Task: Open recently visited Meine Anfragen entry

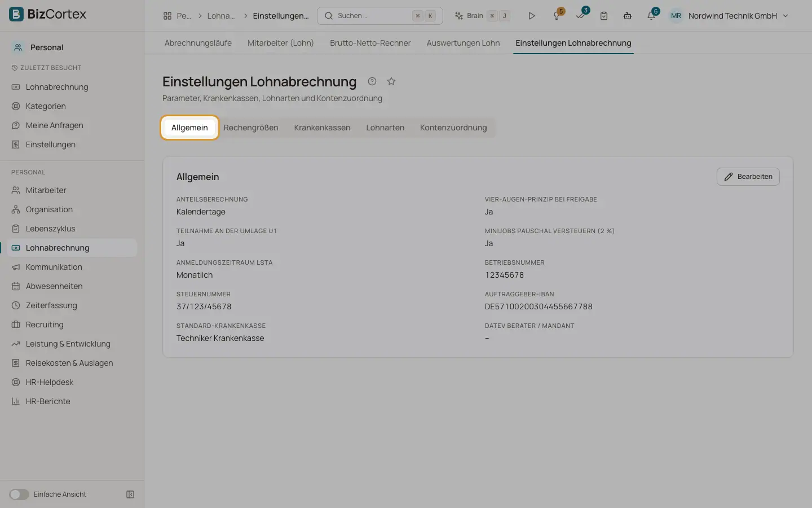Action: (72, 125)
